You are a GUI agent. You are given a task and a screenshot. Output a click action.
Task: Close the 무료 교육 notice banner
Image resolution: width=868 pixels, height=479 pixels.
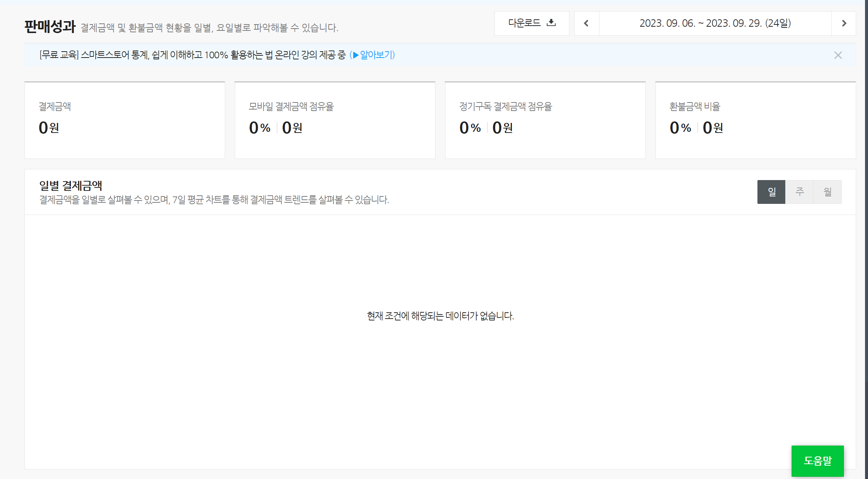tap(838, 55)
